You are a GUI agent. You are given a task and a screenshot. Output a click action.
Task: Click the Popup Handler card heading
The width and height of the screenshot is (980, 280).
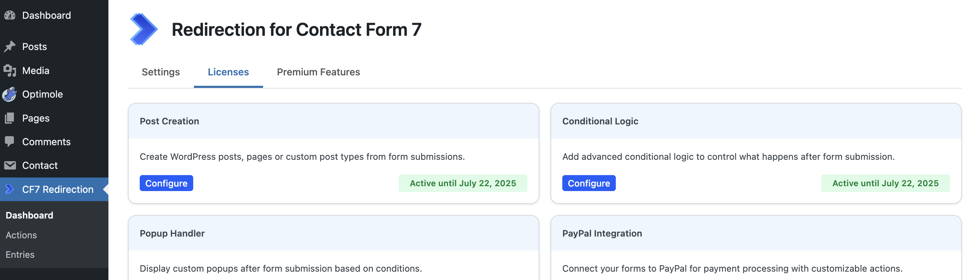click(172, 233)
